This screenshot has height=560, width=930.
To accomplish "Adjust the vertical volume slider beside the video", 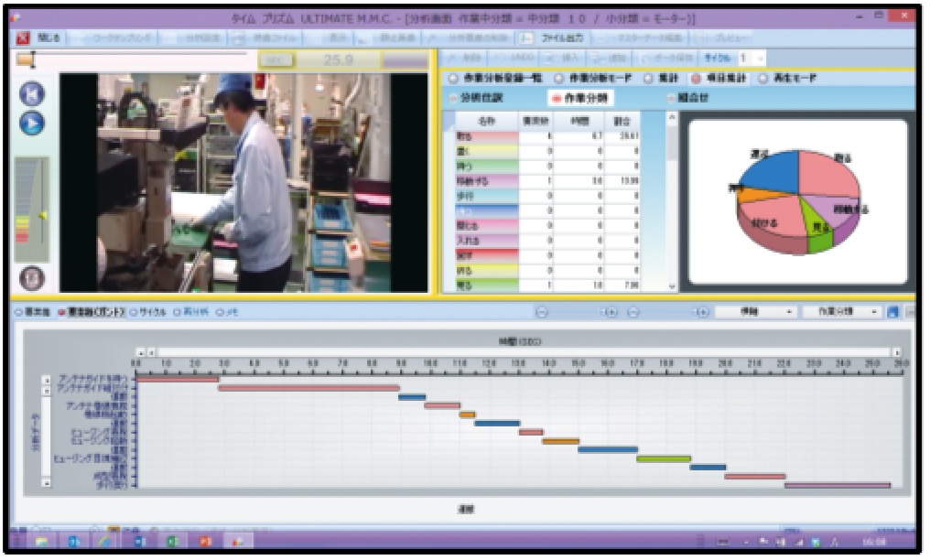I will pyautogui.click(x=43, y=216).
